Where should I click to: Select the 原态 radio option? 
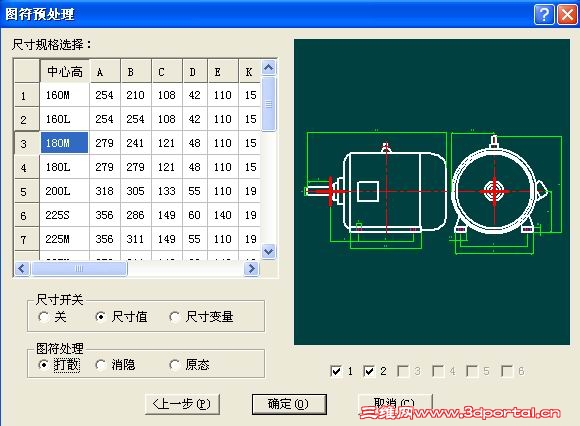[x=189, y=365]
